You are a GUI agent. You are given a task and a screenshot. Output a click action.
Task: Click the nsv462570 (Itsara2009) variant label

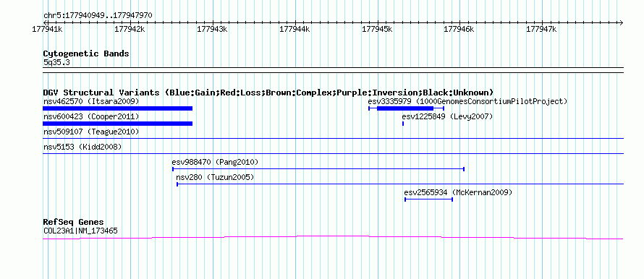pyautogui.click(x=91, y=101)
